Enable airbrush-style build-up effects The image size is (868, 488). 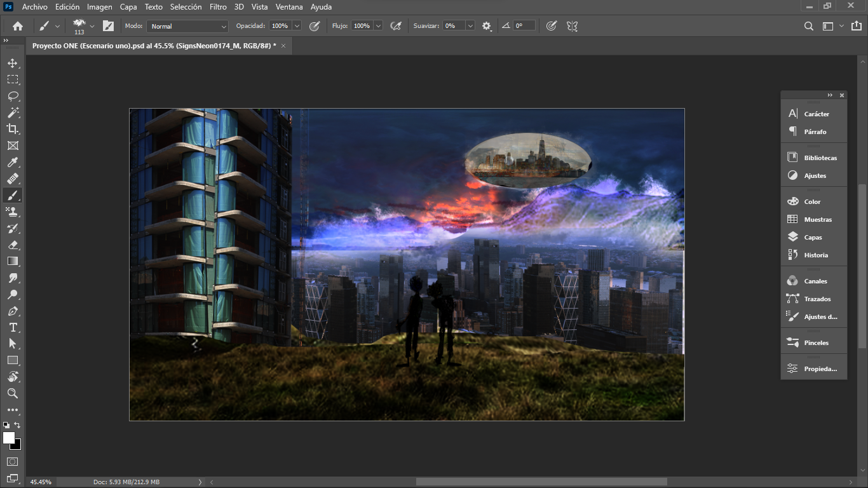[x=396, y=26]
